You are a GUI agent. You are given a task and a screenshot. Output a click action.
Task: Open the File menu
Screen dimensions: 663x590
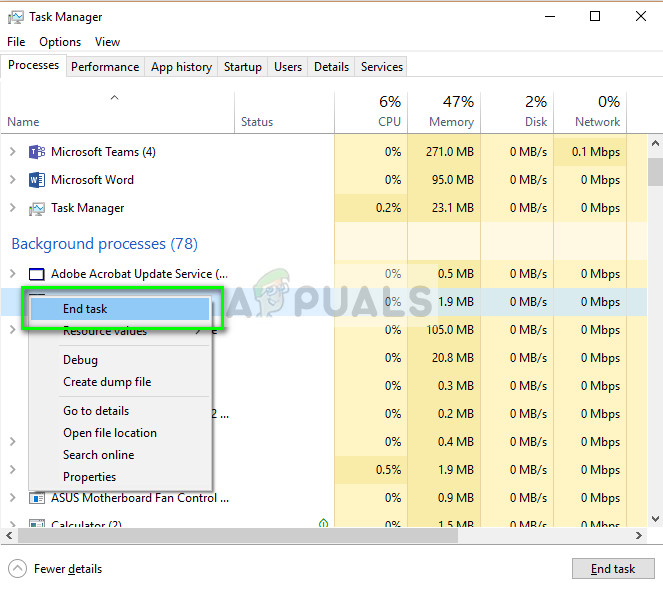[16, 42]
